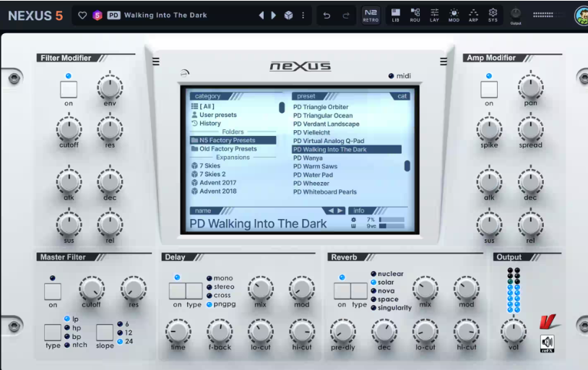Screen dimensions: 588x370
Task: Switch to the N2 RETRO view
Action: click(x=371, y=15)
